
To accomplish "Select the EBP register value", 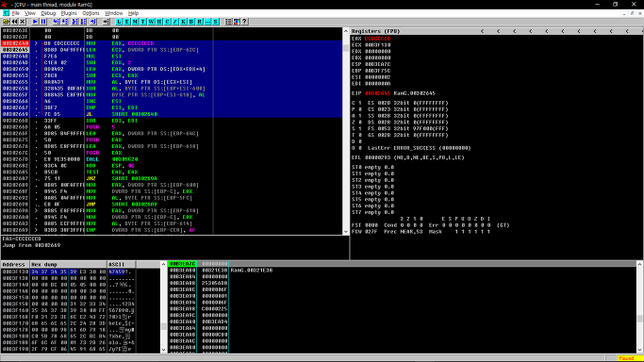I will pyautogui.click(x=377, y=71).
